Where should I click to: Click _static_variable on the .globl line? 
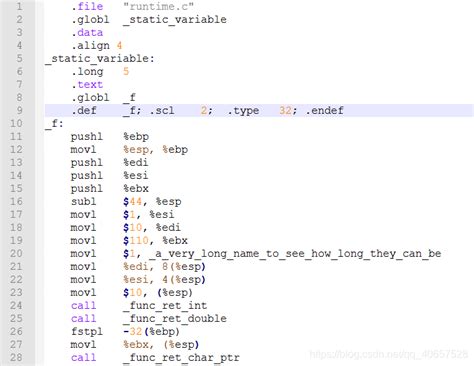[x=175, y=19]
